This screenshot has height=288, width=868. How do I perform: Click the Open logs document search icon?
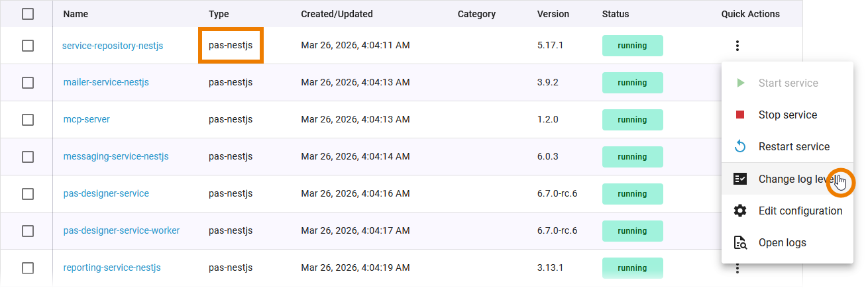[x=740, y=242]
